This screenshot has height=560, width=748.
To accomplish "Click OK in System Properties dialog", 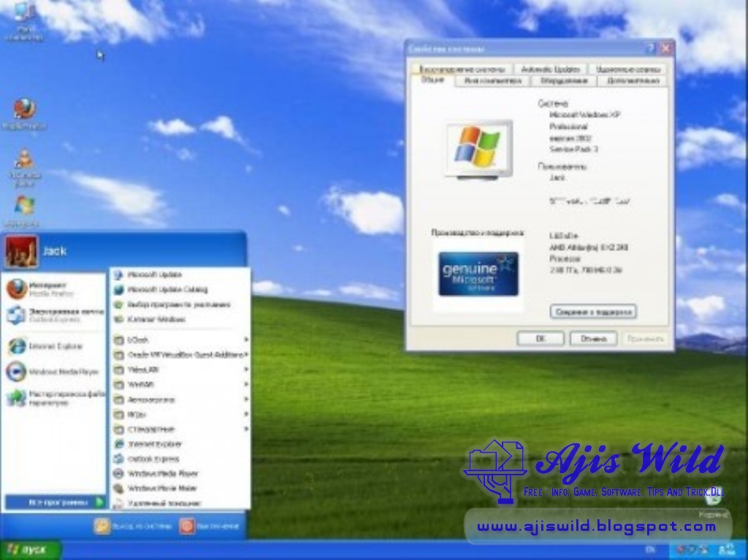I will pos(540,338).
